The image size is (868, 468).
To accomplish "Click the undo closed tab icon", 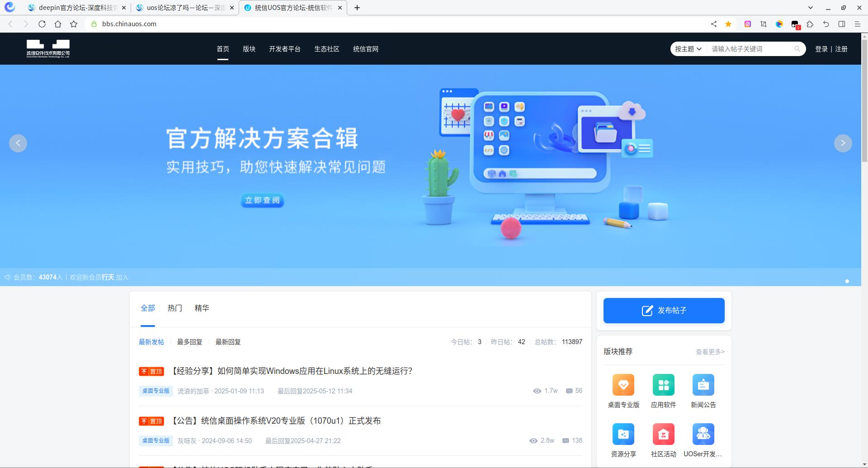I will [x=826, y=24].
